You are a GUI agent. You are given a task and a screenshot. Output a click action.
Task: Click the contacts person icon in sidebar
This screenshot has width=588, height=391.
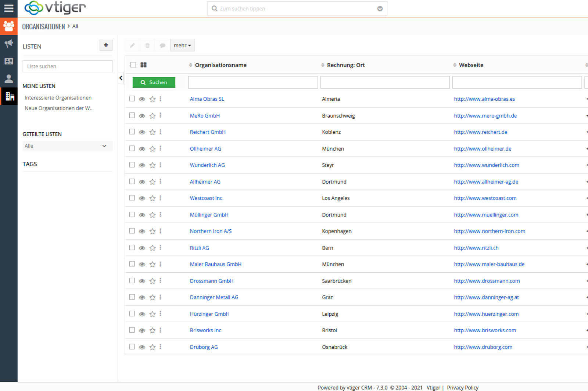[x=8, y=78]
